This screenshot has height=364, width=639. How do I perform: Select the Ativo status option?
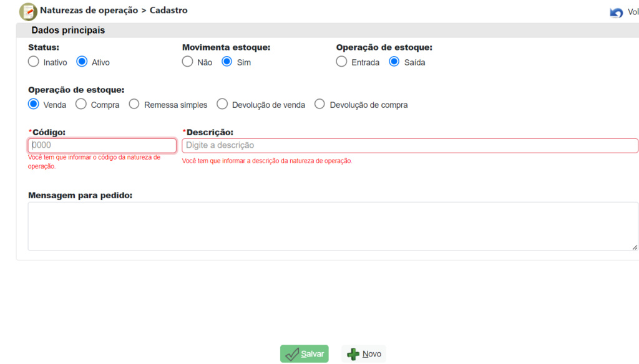82,62
